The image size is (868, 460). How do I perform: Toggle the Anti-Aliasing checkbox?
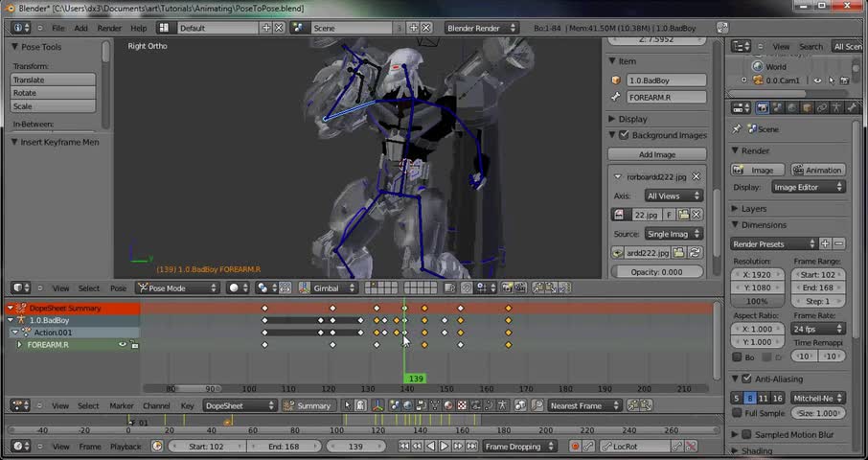tap(746, 379)
